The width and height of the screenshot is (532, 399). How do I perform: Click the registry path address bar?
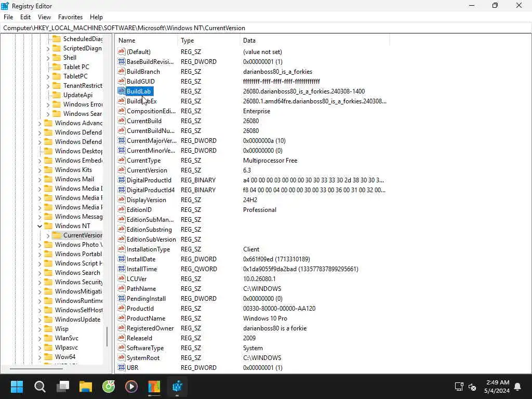pos(266,28)
